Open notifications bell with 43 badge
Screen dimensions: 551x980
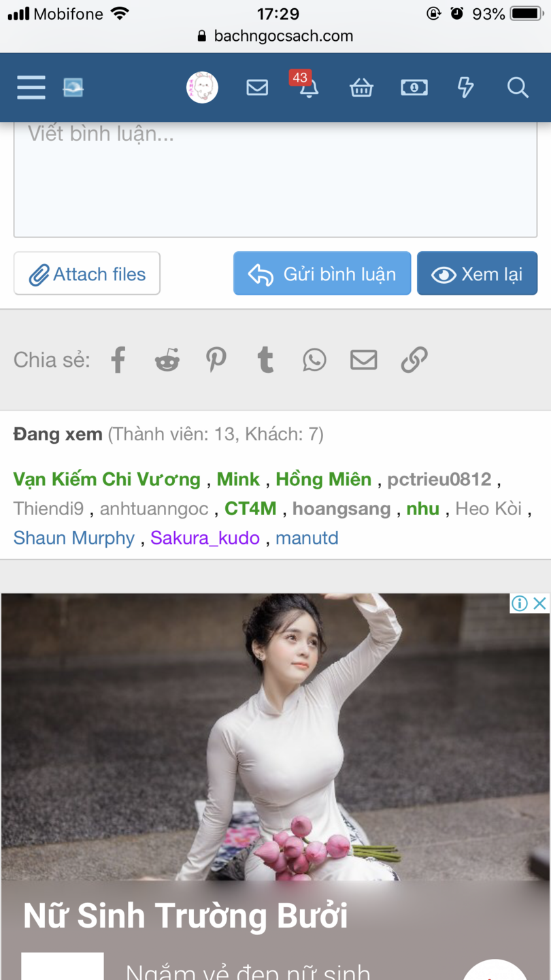click(308, 88)
